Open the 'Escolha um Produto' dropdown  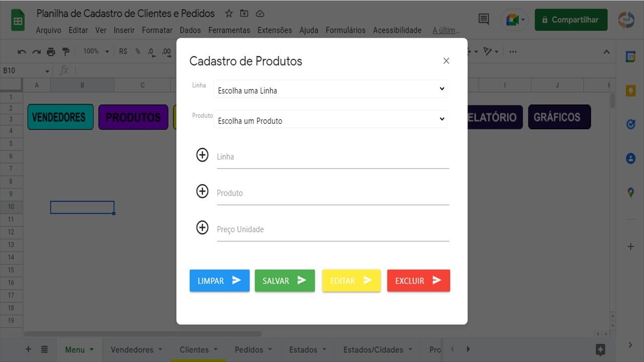click(330, 120)
